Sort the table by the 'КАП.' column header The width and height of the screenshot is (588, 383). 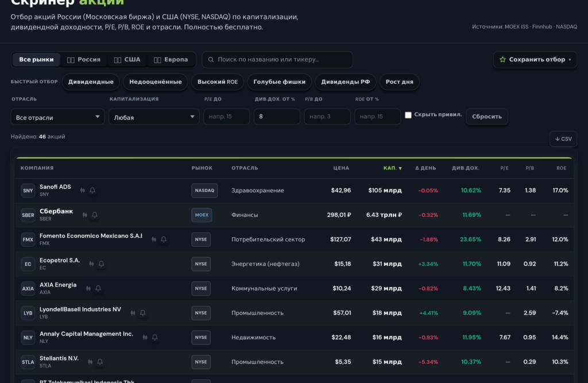coord(392,168)
